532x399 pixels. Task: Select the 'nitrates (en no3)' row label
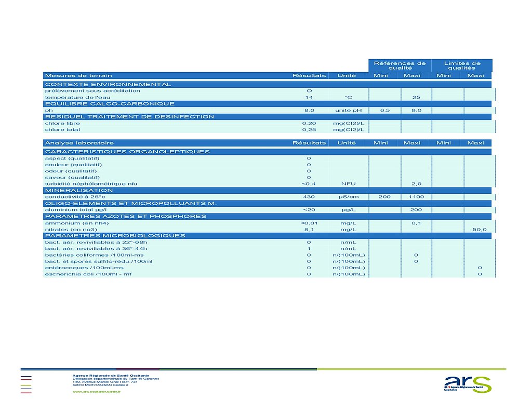[71, 230]
